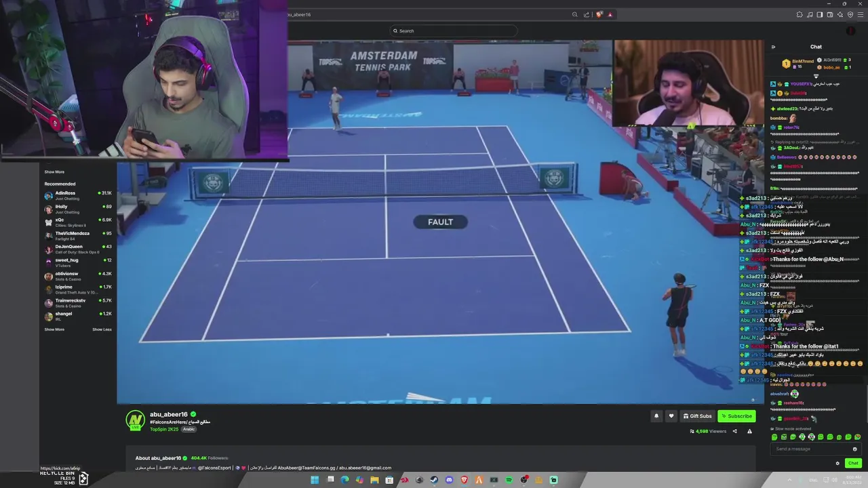Click Brave Rewards triangle icon
Screen dimensions: 868x488
coord(610,15)
